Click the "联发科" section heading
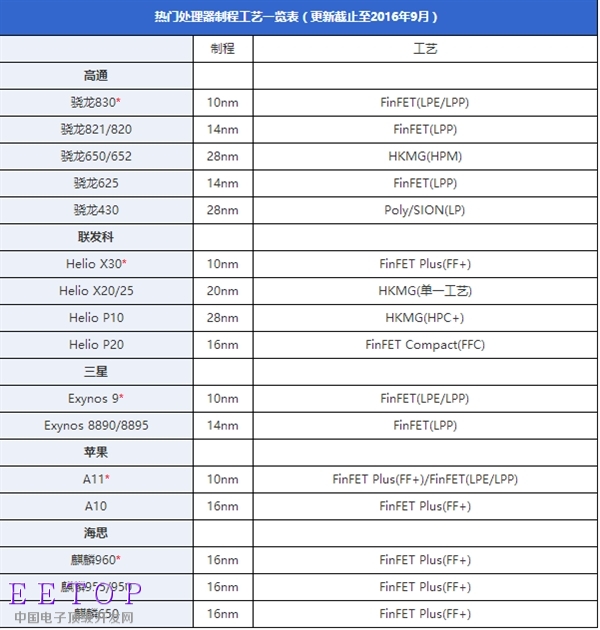This screenshot has width=600, height=630. 96,237
